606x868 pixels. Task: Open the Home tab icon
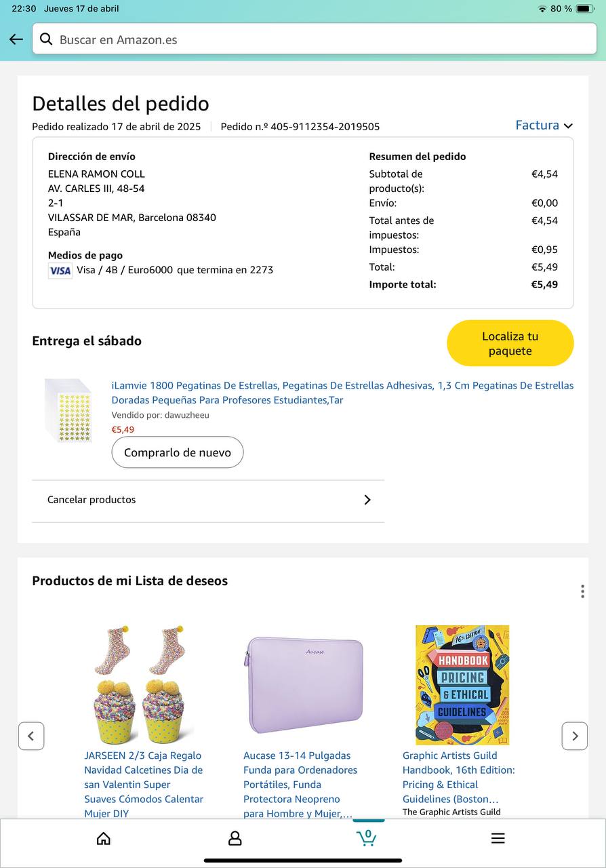(104, 839)
